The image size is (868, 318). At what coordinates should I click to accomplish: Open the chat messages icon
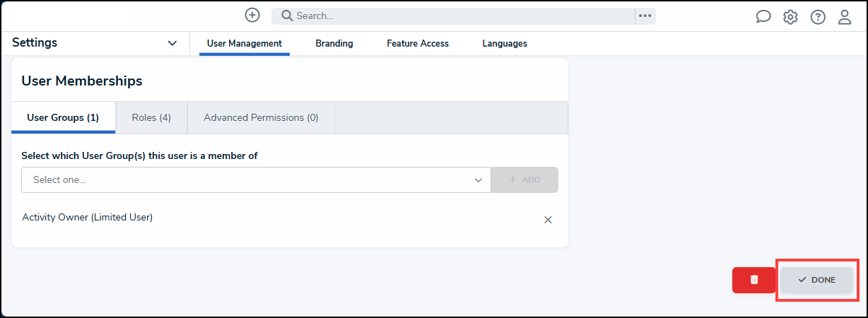coord(763,17)
